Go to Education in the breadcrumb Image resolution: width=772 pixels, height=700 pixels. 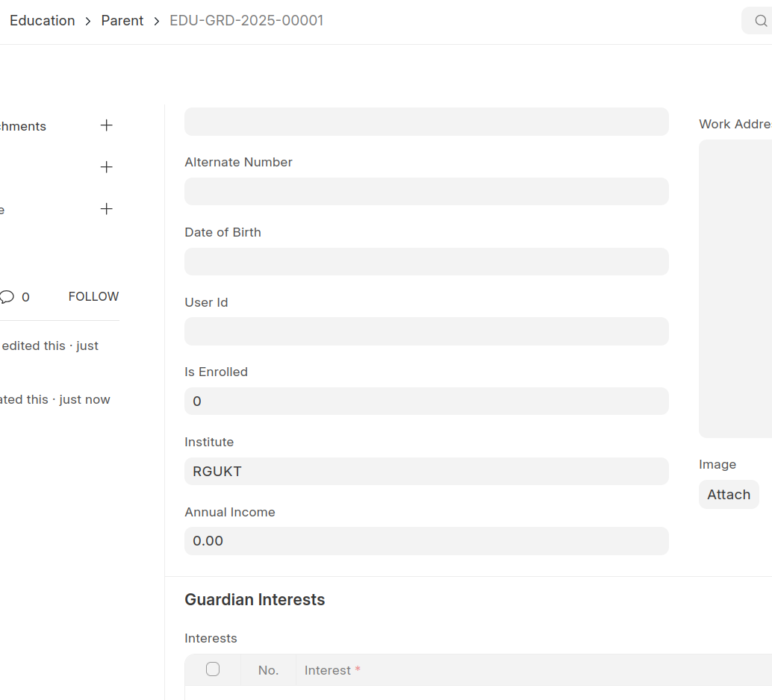(x=43, y=21)
